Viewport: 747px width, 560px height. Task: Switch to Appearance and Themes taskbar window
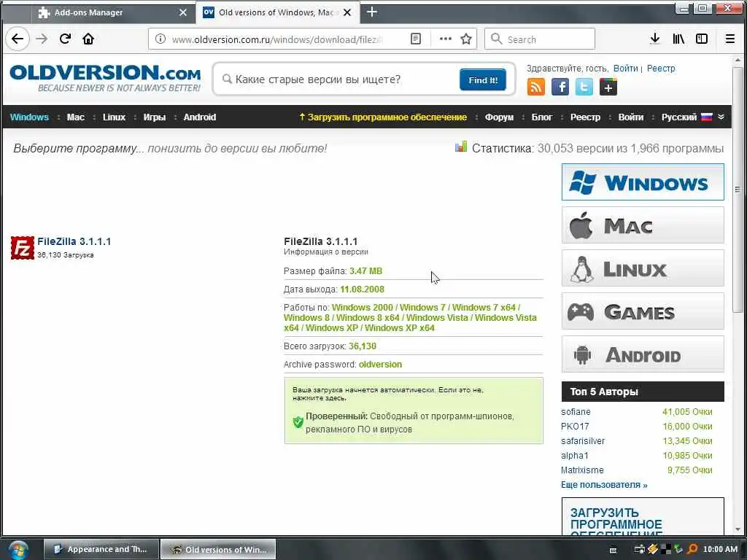click(101, 549)
